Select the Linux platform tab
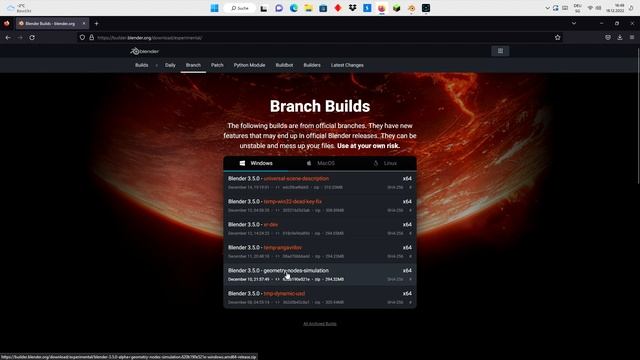The height and width of the screenshot is (360, 640). click(x=384, y=163)
